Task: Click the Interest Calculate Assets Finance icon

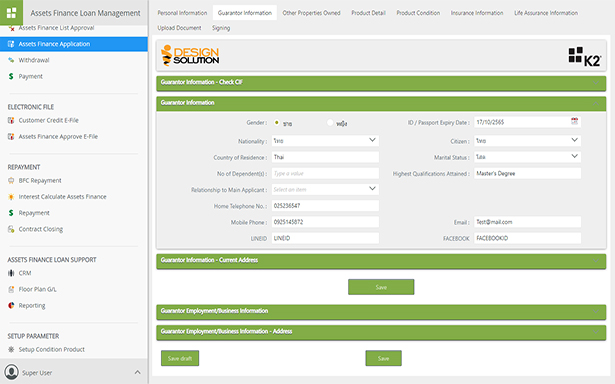Action: 11,197
